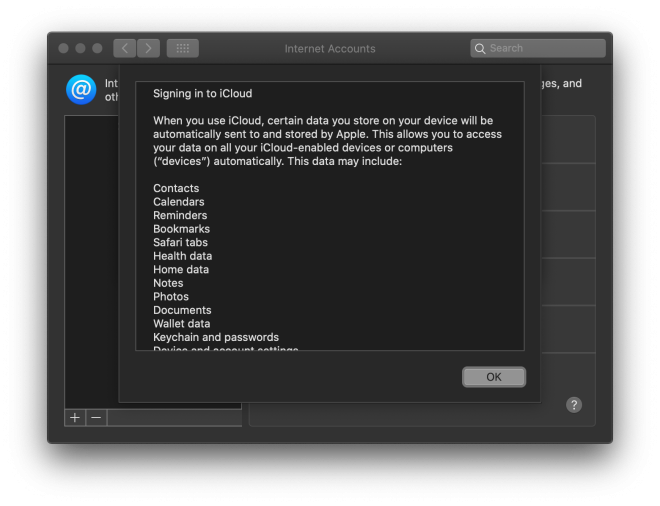The width and height of the screenshot is (660, 506).
Task: Click the yellow minimize window button
Action: point(80,48)
